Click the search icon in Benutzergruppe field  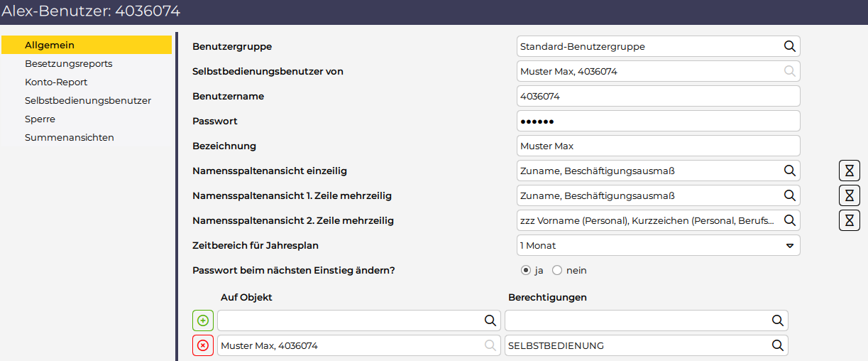tap(789, 47)
